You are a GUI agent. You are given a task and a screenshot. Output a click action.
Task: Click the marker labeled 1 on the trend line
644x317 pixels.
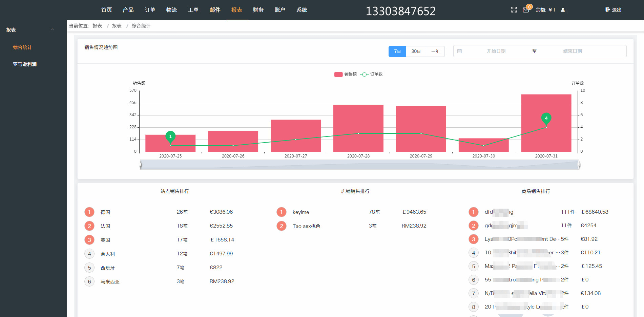[x=170, y=136]
